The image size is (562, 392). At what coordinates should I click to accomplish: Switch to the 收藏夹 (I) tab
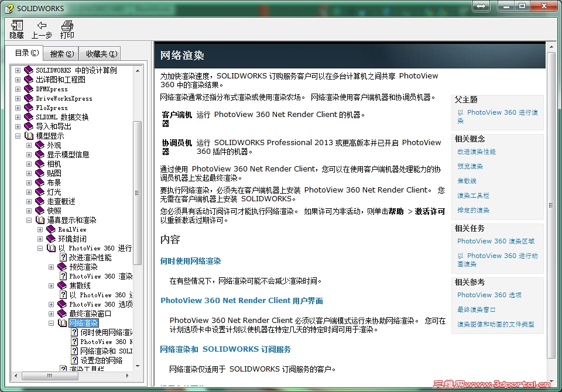tap(101, 54)
